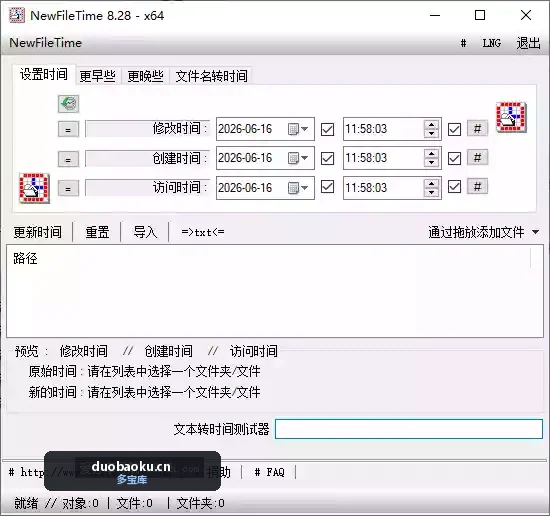Open the LNG language menu
This screenshot has width=550, height=516.
coord(491,43)
